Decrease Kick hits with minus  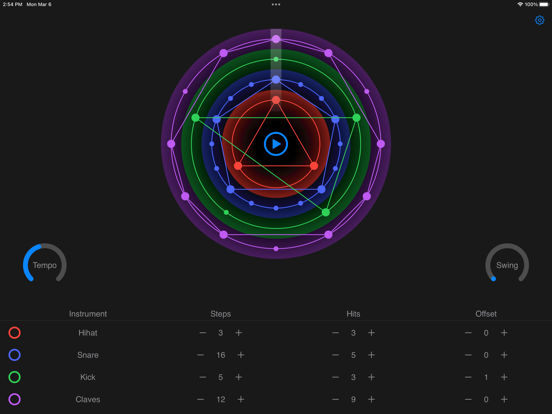[335, 377]
